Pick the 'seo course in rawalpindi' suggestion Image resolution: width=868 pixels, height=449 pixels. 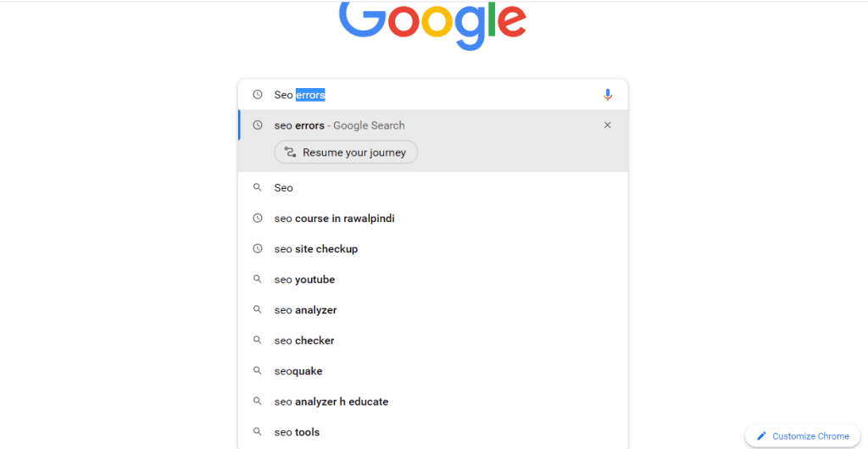click(334, 219)
